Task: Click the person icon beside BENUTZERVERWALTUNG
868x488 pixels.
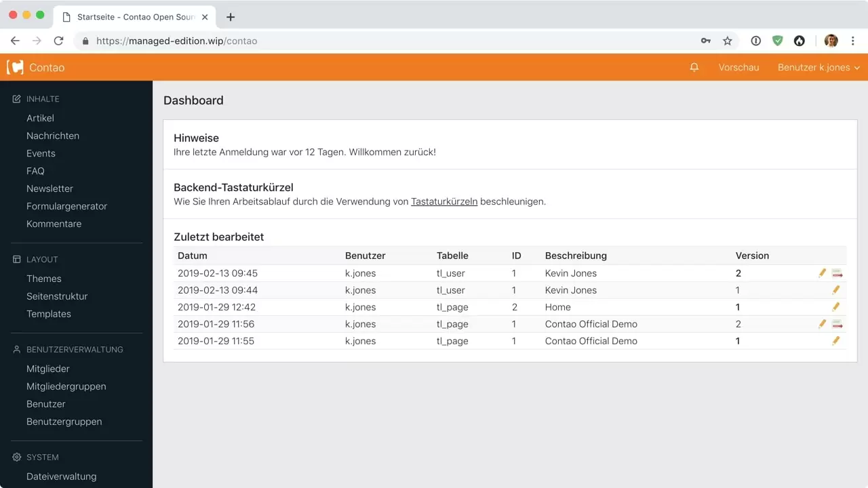Action: click(x=16, y=349)
